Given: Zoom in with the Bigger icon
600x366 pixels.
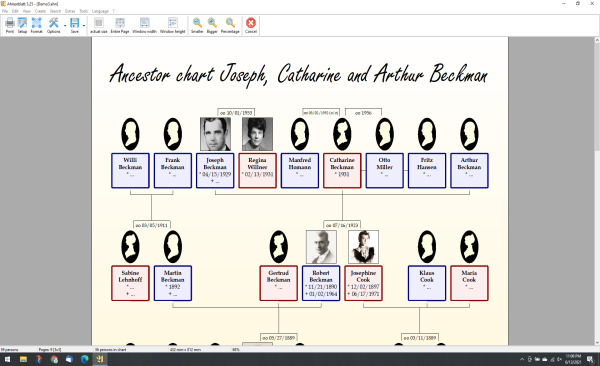Looking at the screenshot, I should coord(212,25).
